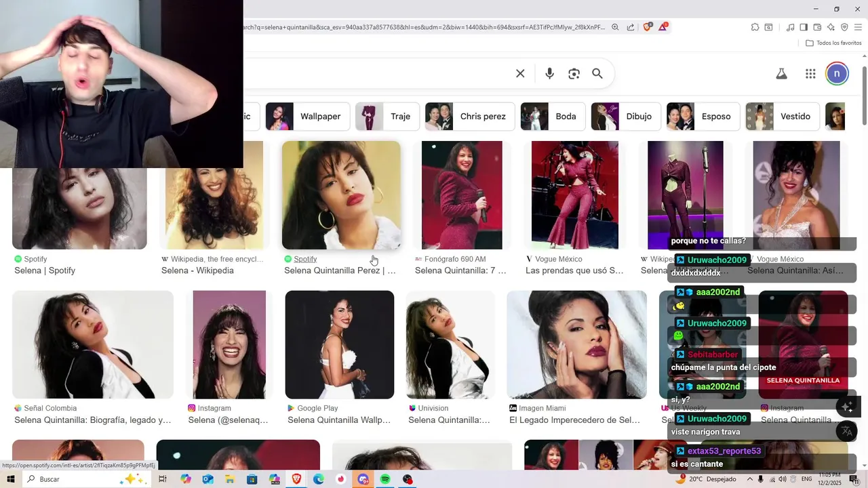Open El Legado Imperecedero Imagen Miami result
This screenshot has height=488, width=868.
pos(574,420)
